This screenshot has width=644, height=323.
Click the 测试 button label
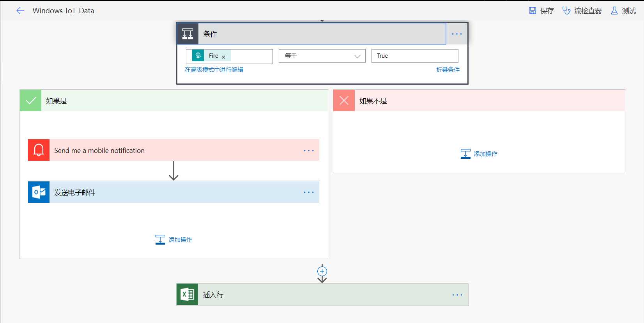629,11
